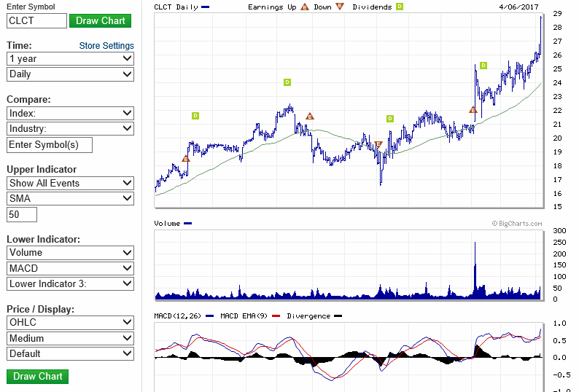
Task: Open the SMA upper indicator dropdown
Action: pyautogui.click(x=70, y=199)
